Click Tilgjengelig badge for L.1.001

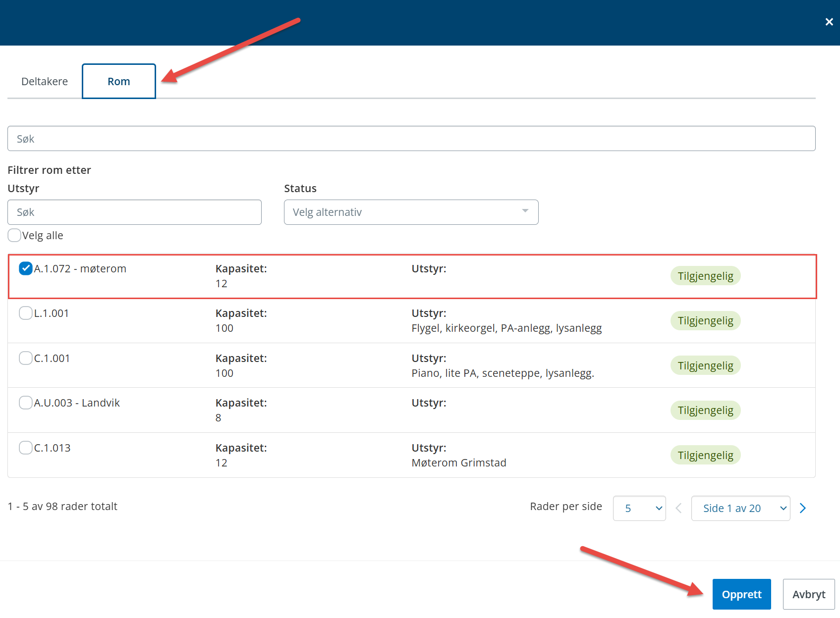[705, 320]
